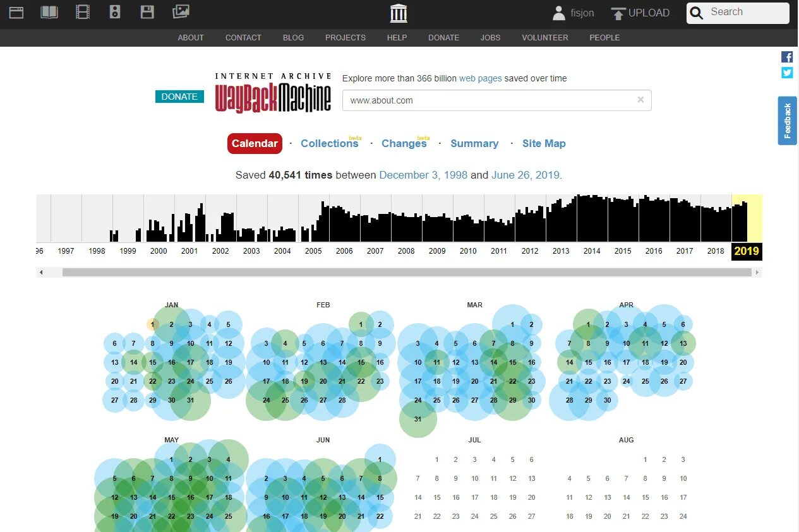
Task: Open snapshots for January 14
Action: click(133, 362)
